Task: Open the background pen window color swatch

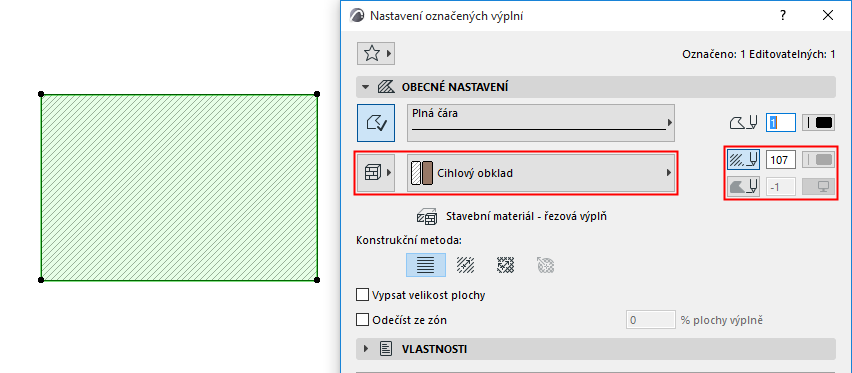Action: (x=818, y=186)
